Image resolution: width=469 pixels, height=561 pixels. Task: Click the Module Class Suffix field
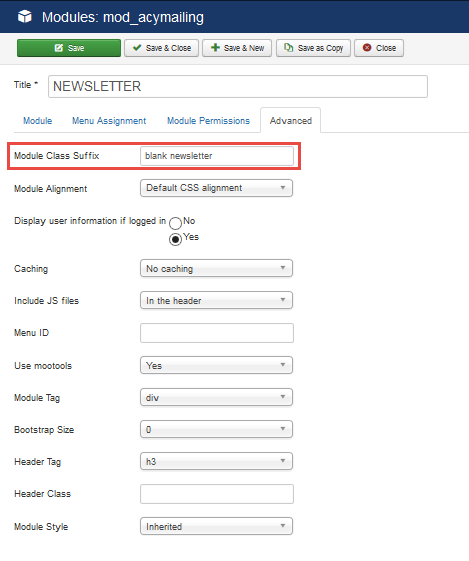click(217, 156)
